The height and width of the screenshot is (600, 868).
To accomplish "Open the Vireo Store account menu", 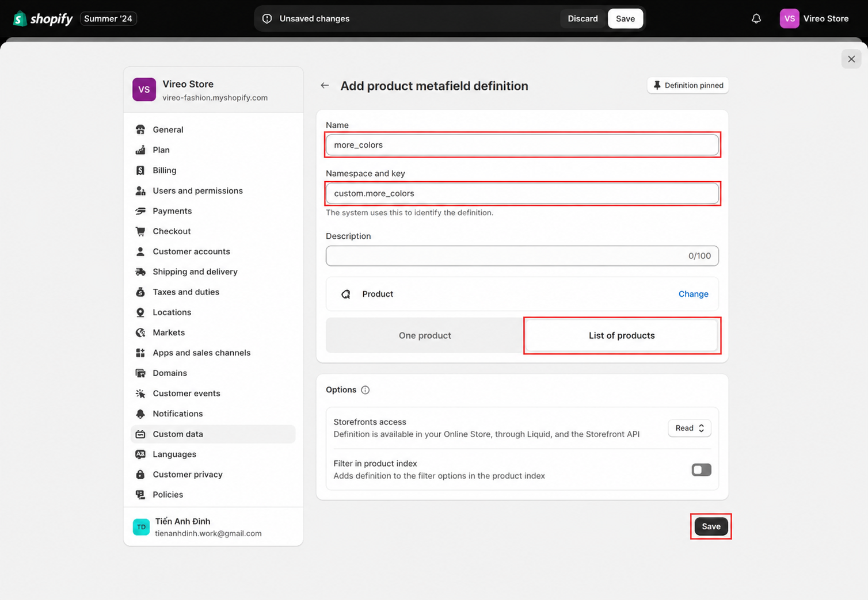I will click(814, 18).
